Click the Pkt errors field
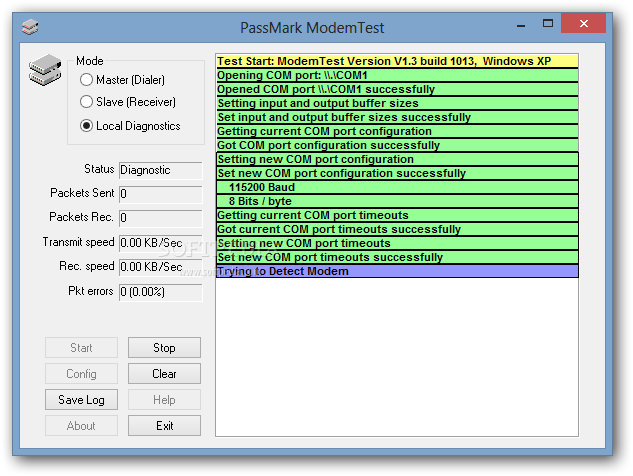This screenshot has height=476, width=633. [161, 292]
